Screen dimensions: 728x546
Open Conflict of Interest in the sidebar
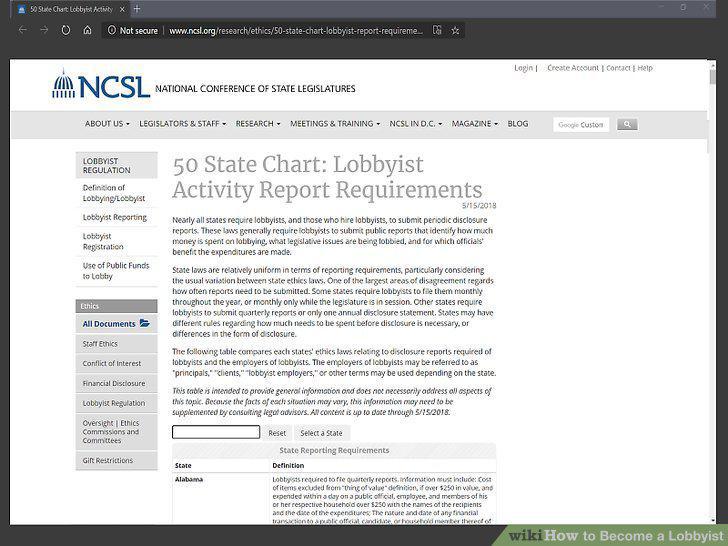[x=117, y=364]
